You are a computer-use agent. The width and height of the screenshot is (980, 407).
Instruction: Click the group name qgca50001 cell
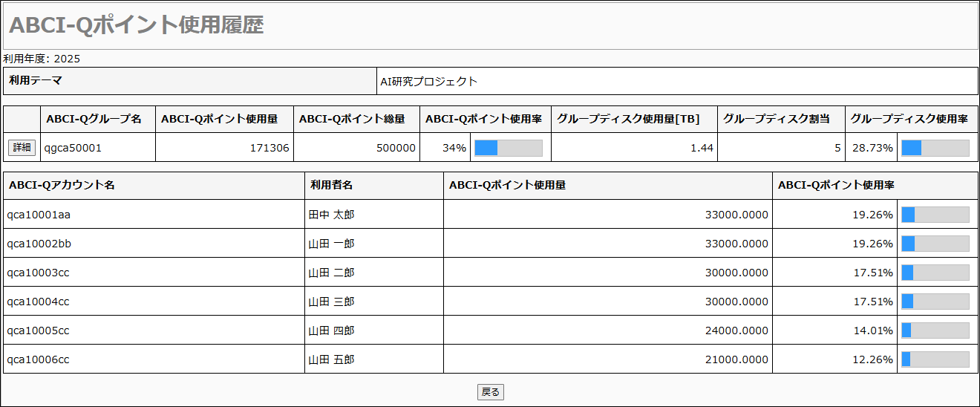point(73,148)
